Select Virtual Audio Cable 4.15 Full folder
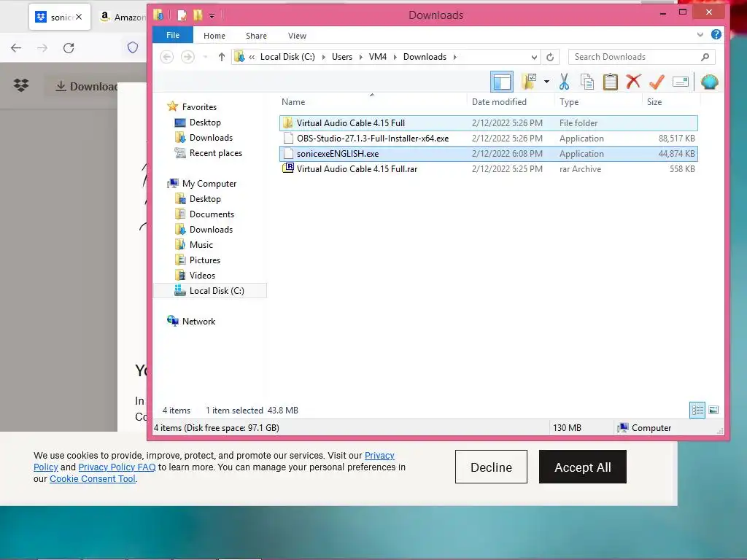Image resolution: width=747 pixels, height=560 pixels. [489, 122]
